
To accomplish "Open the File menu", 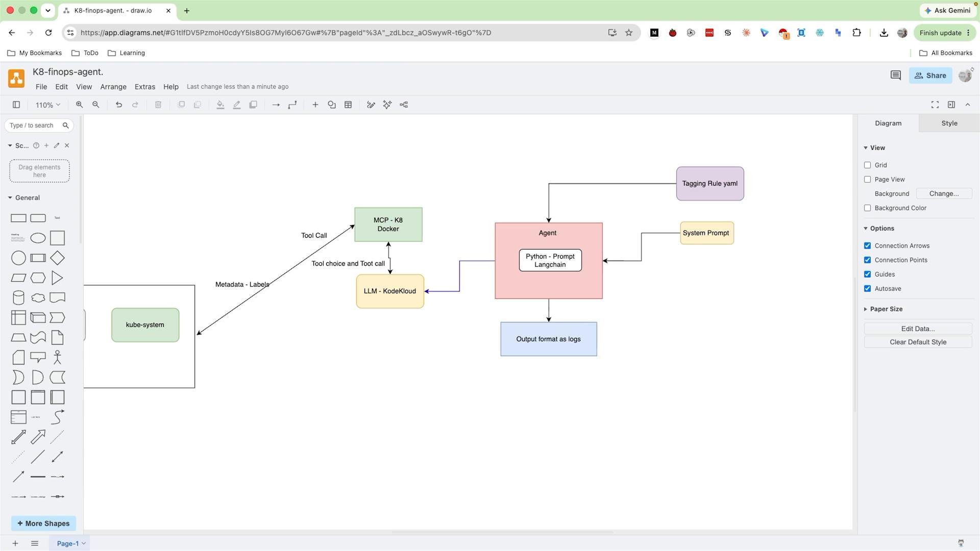I will pyautogui.click(x=41, y=87).
